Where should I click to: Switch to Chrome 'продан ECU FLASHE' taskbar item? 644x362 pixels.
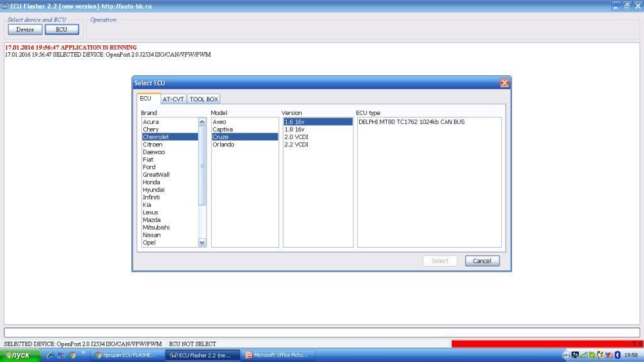(x=128, y=356)
